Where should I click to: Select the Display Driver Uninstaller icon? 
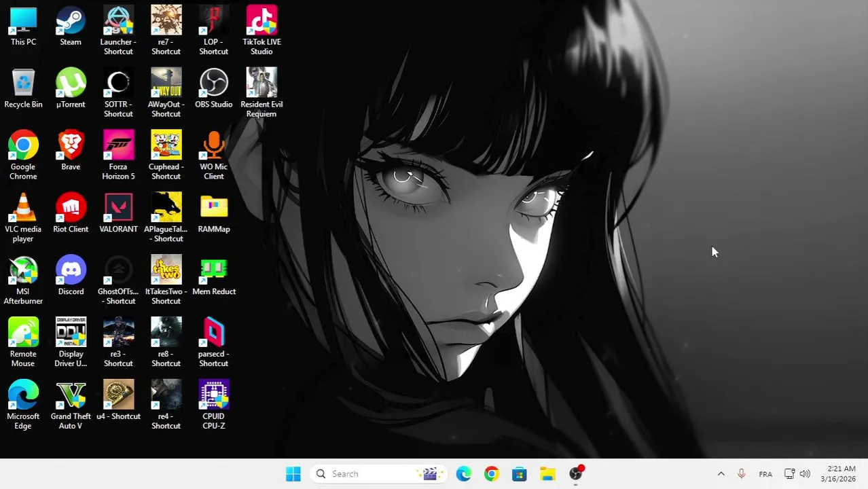pos(71,343)
